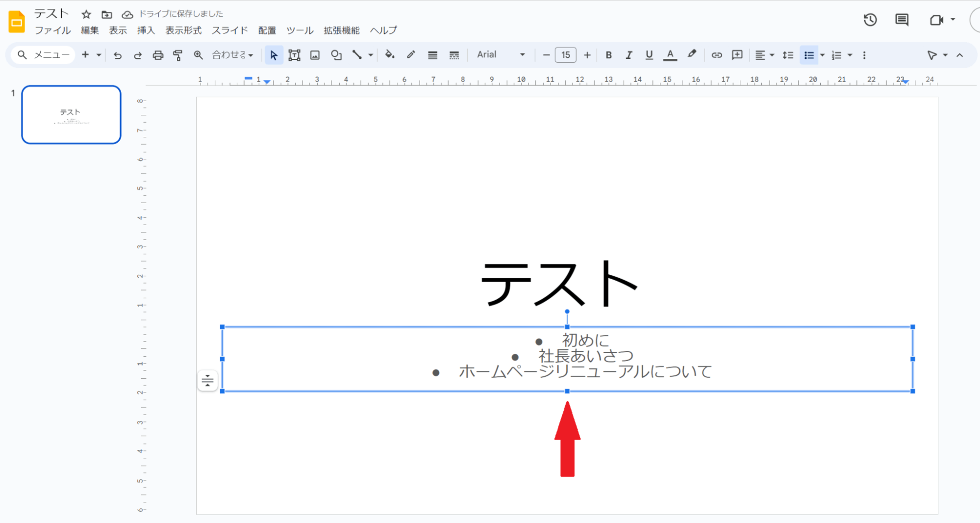Increase font size with plus button

click(x=587, y=55)
